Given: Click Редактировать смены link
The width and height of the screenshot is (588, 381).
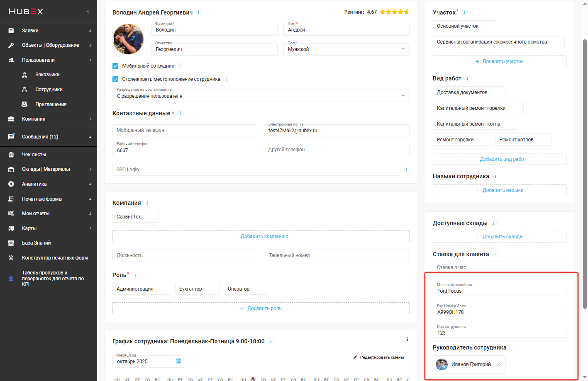Looking at the screenshot, I should pos(378,357).
